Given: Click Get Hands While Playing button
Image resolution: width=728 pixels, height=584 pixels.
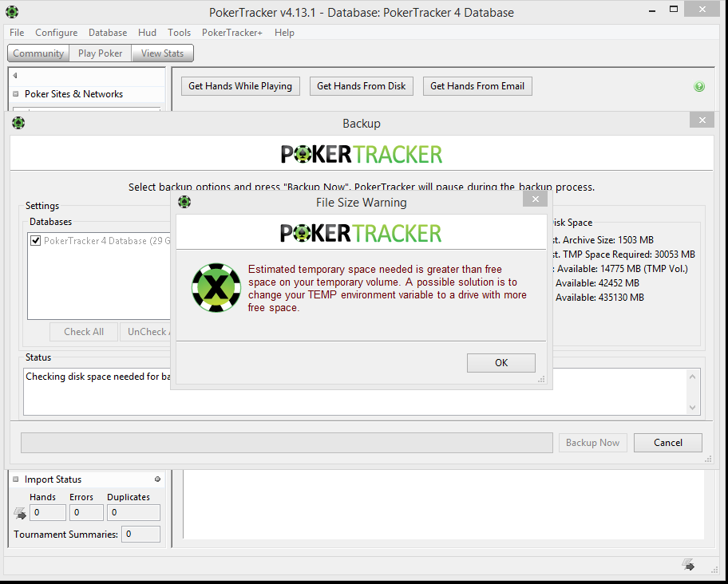Looking at the screenshot, I should 240,86.
